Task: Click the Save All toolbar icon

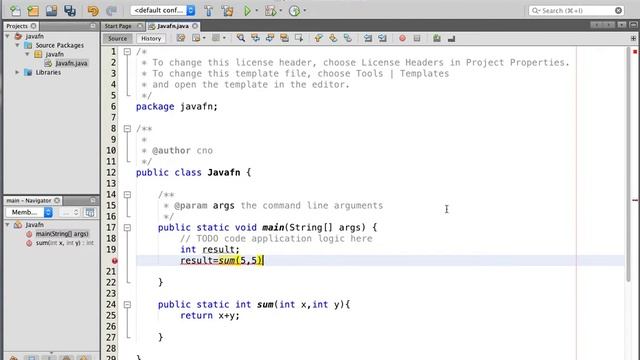Action: tap(70, 10)
